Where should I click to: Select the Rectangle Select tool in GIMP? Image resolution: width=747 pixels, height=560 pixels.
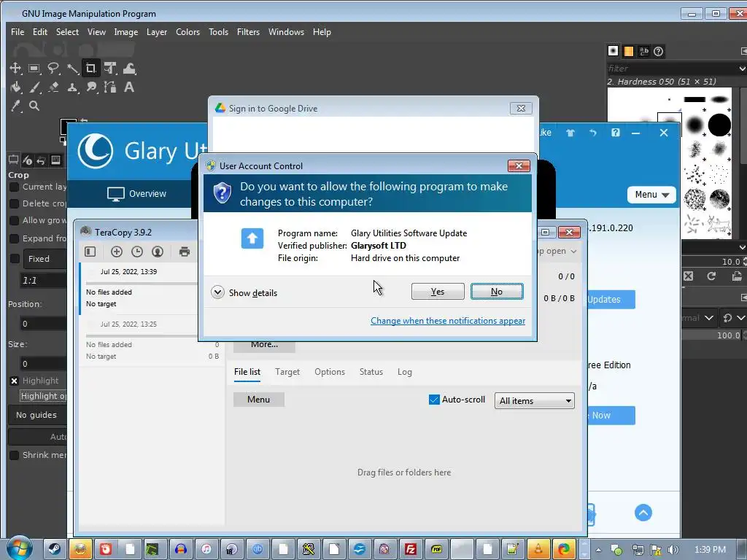point(34,69)
